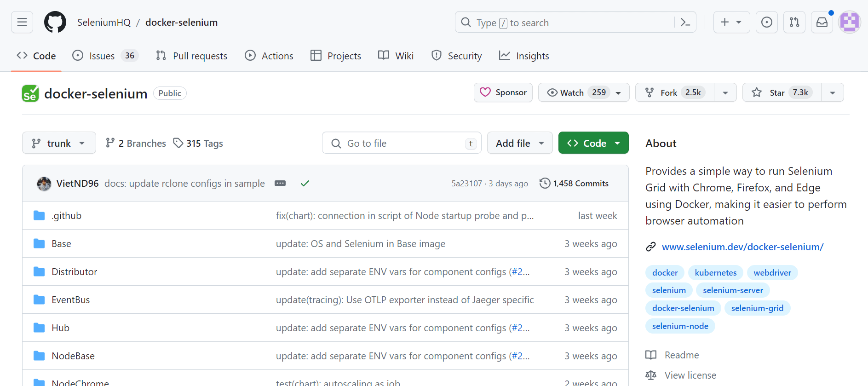
Task: Open the hamburger navigation menu
Action: tap(22, 22)
